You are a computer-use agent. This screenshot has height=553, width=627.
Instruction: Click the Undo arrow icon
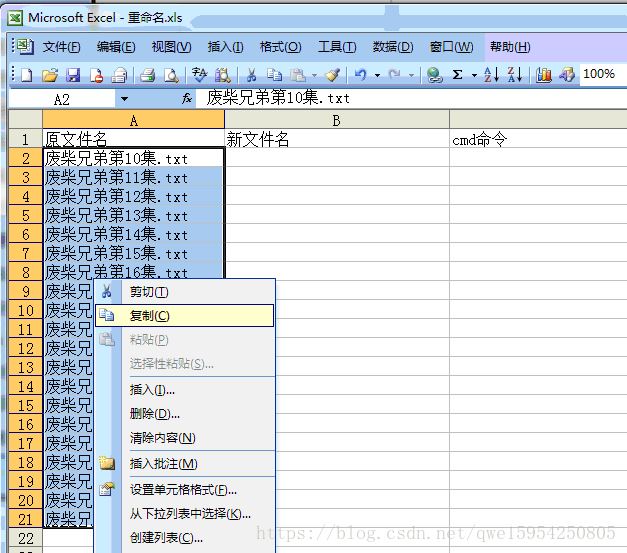(x=360, y=74)
